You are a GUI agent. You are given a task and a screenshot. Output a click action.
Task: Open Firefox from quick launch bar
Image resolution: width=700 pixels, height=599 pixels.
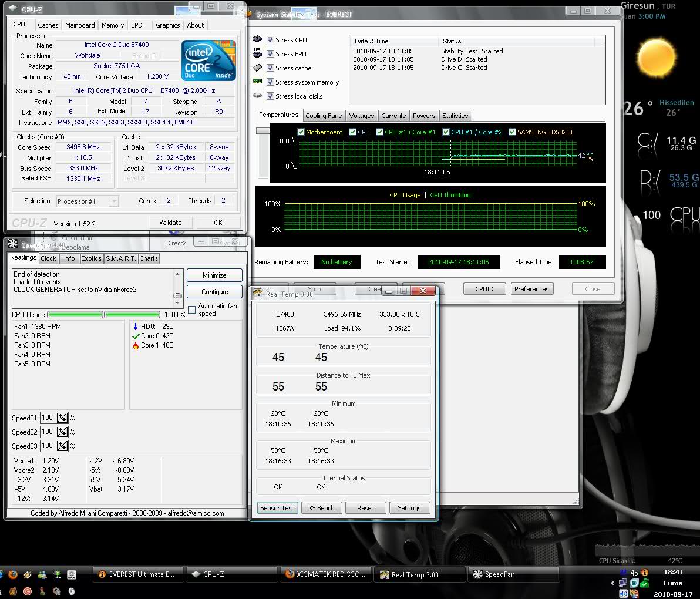coord(12,574)
